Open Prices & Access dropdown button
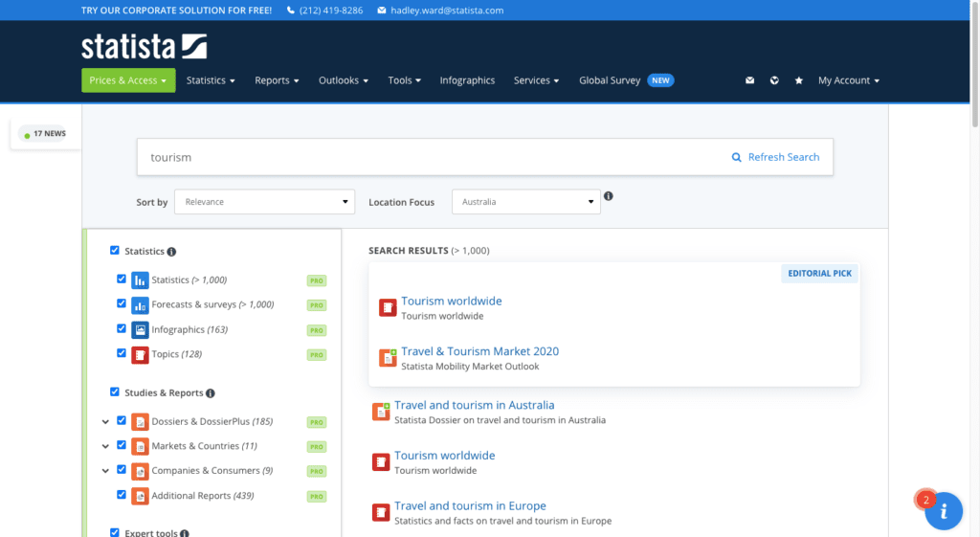Image resolution: width=980 pixels, height=537 pixels. pyautogui.click(x=128, y=80)
